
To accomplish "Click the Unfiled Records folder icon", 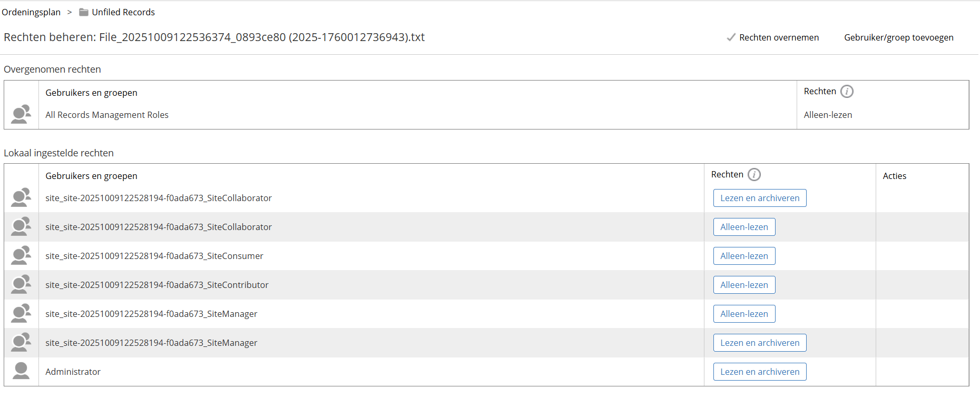I will tap(84, 12).
